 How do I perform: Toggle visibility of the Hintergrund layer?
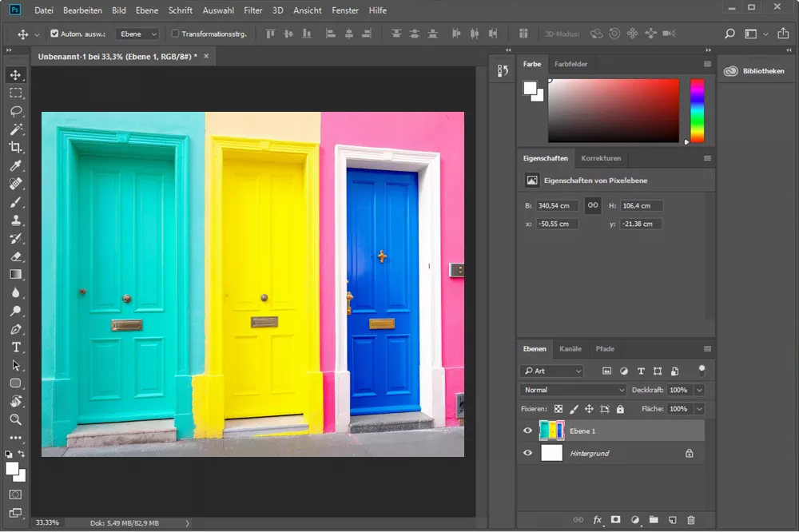(x=527, y=453)
